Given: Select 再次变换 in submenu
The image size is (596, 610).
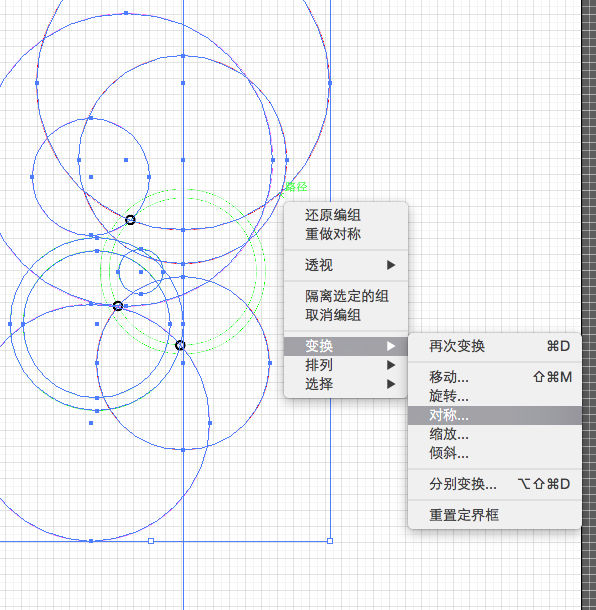Looking at the screenshot, I should click(495, 346).
